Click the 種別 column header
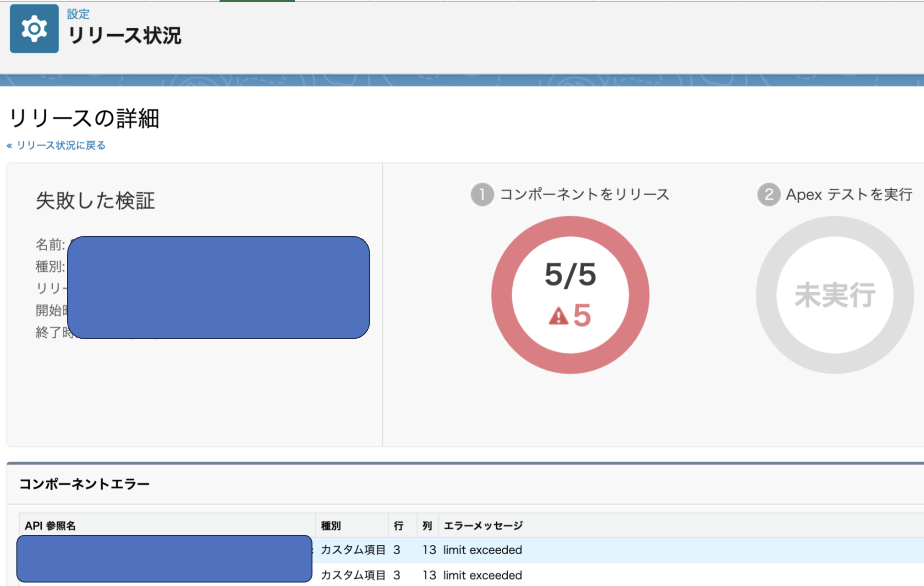Image resolution: width=924 pixels, height=586 pixels. (331, 526)
